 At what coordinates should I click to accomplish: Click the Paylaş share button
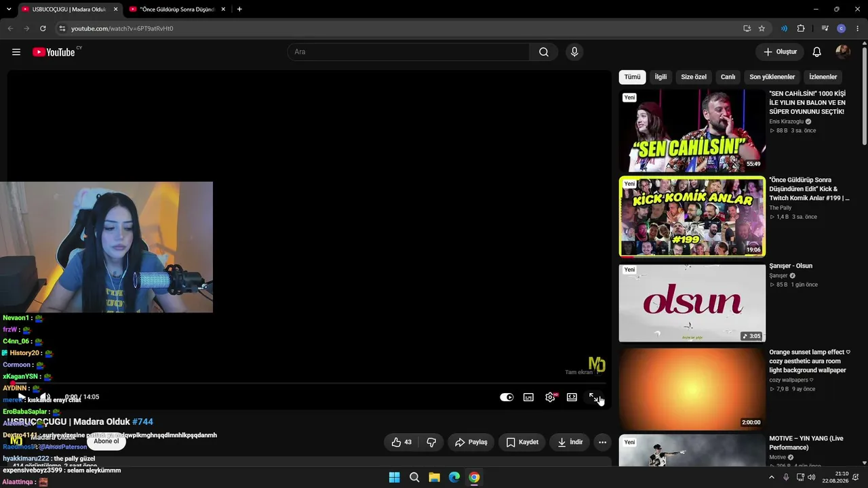[x=471, y=442]
